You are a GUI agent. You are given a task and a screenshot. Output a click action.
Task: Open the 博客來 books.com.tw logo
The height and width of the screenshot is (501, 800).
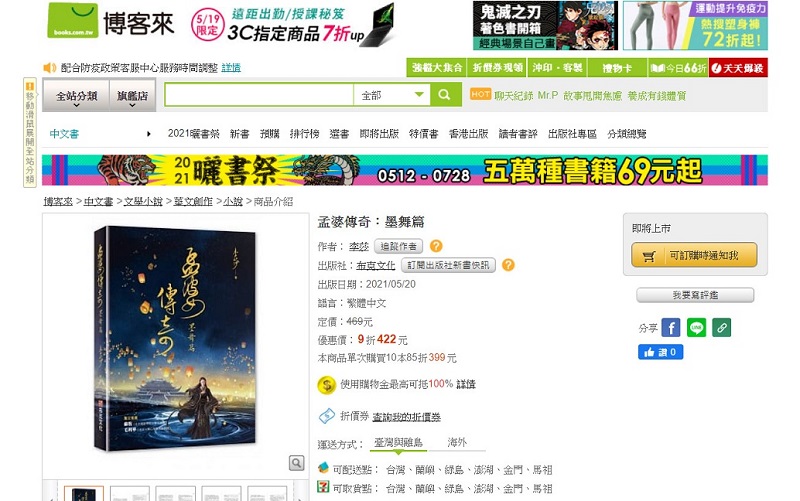point(111,21)
